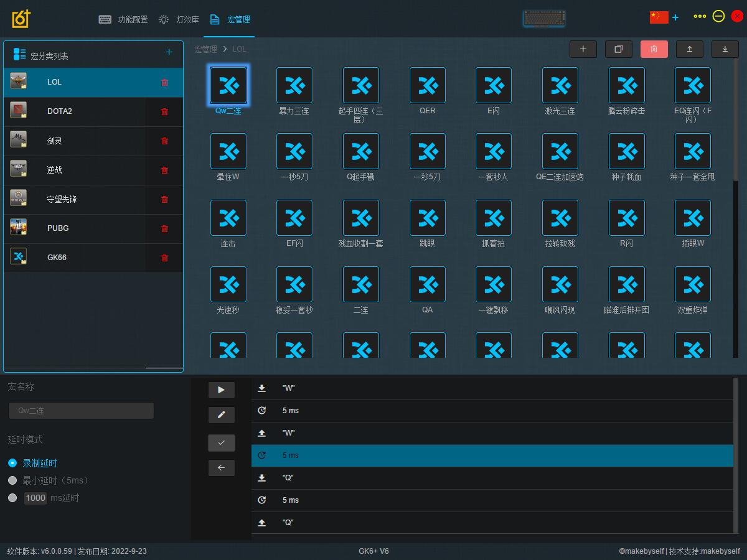Screen dimensions: 747x560
Task: Delete the DOTA2 macro category
Action: (164, 111)
